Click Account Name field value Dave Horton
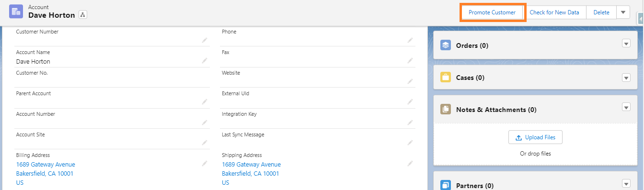This screenshot has height=190, width=644. (x=33, y=62)
